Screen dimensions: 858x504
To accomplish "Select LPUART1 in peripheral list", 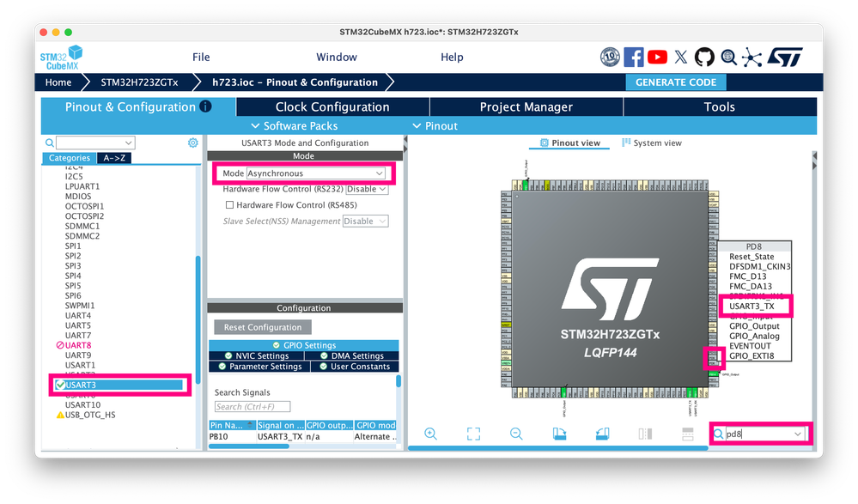I will (x=82, y=186).
